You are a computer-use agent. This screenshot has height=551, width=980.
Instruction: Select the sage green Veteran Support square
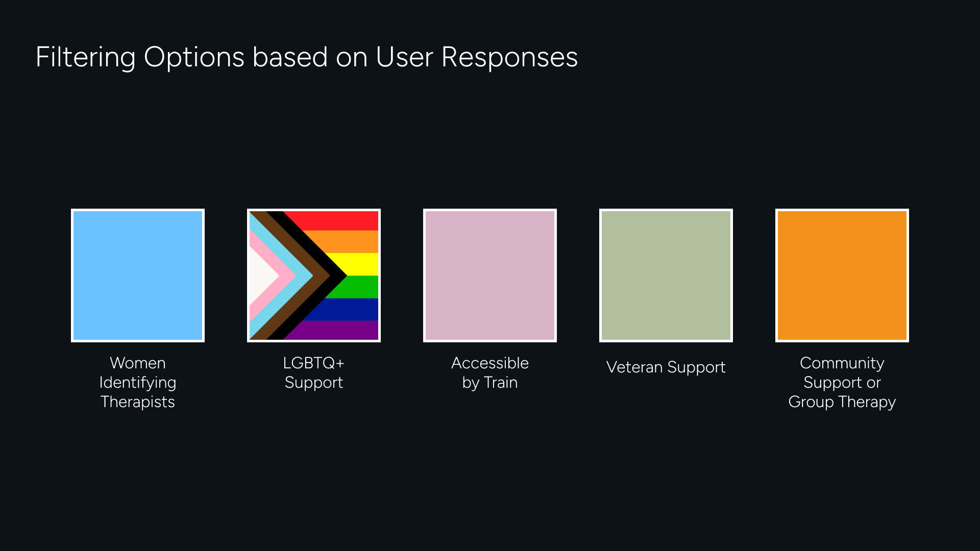click(666, 275)
